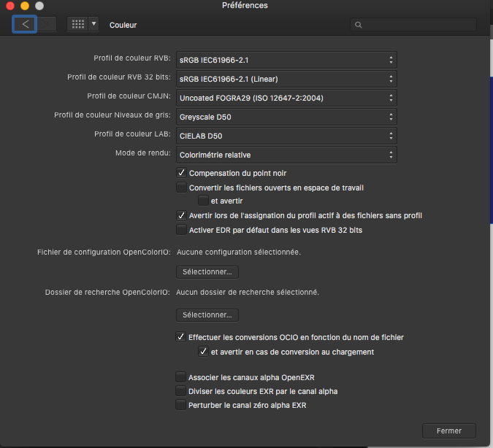Open the Profil de couleur CMJN dropdown

click(x=286, y=98)
